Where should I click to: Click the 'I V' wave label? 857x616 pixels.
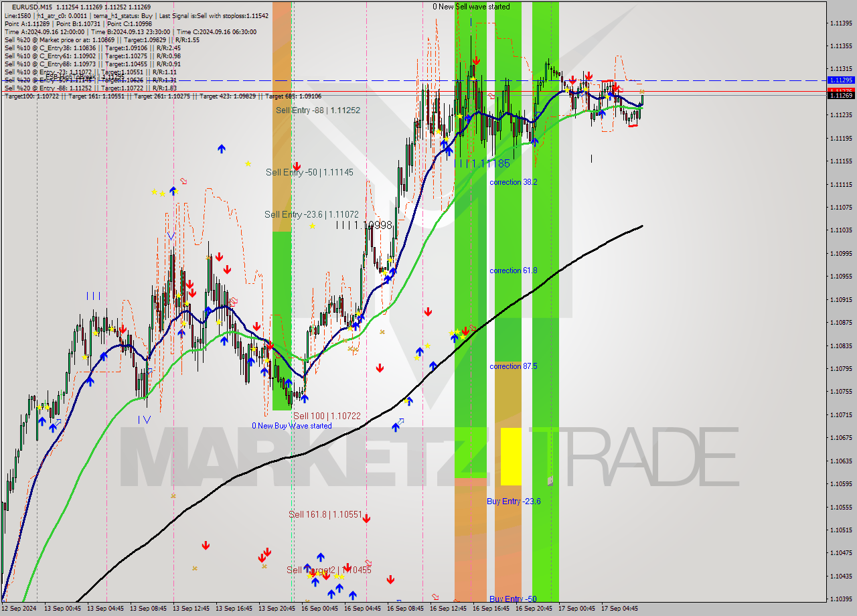(x=144, y=420)
